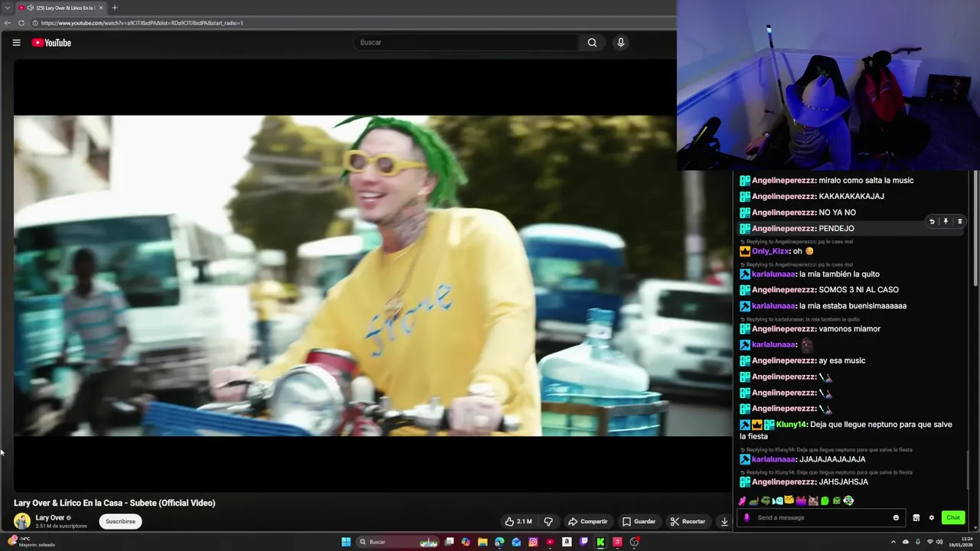Open the green Kick app in taskbar
Viewport: 980px width, 551px height.
[x=600, y=542]
